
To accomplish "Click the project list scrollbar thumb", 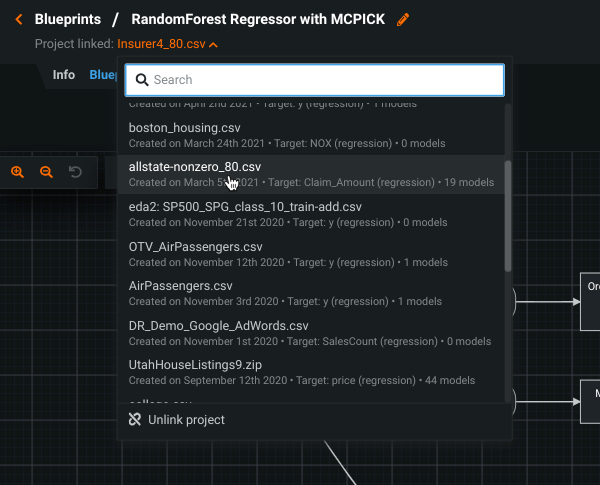I will (x=508, y=215).
